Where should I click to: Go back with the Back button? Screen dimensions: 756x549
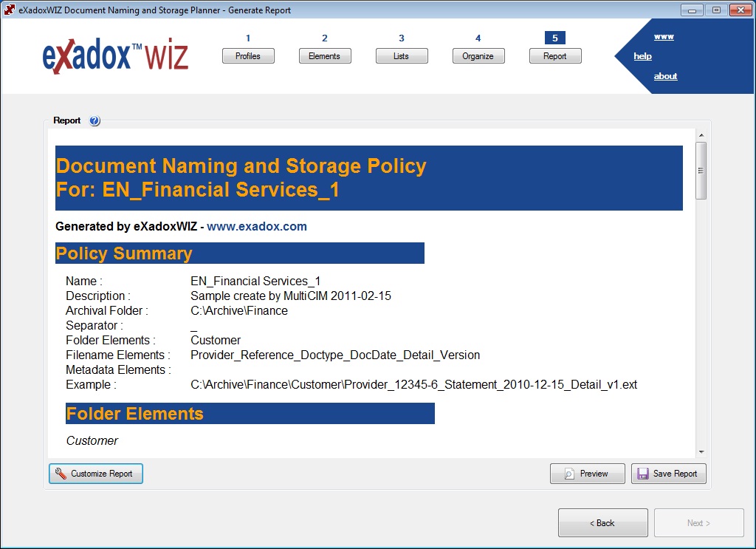pos(602,523)
